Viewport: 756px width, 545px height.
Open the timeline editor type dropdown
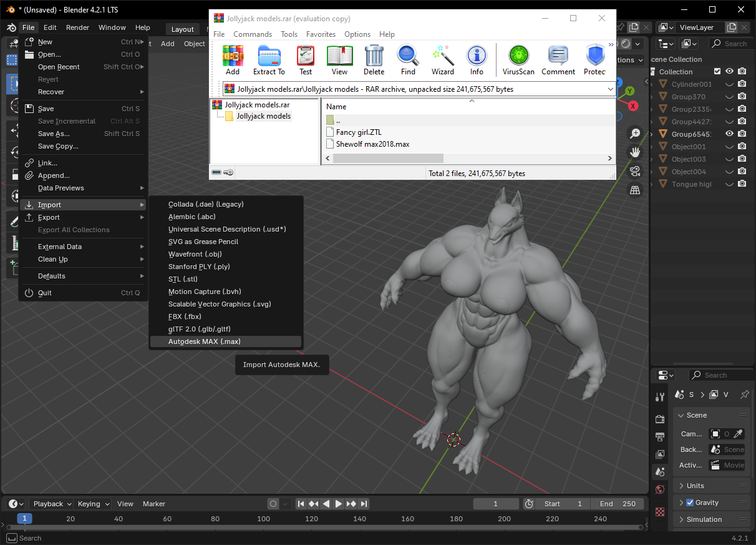(16, 504)
